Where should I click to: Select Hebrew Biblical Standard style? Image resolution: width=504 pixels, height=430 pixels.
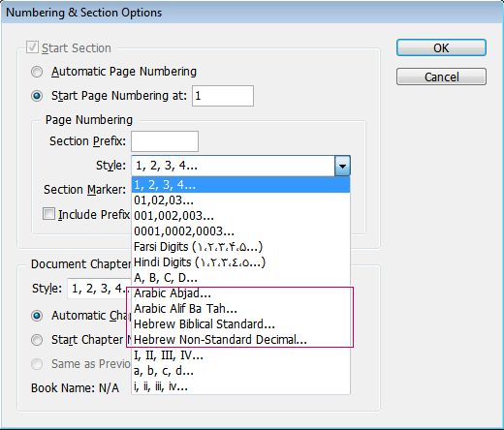pos(240,324)
